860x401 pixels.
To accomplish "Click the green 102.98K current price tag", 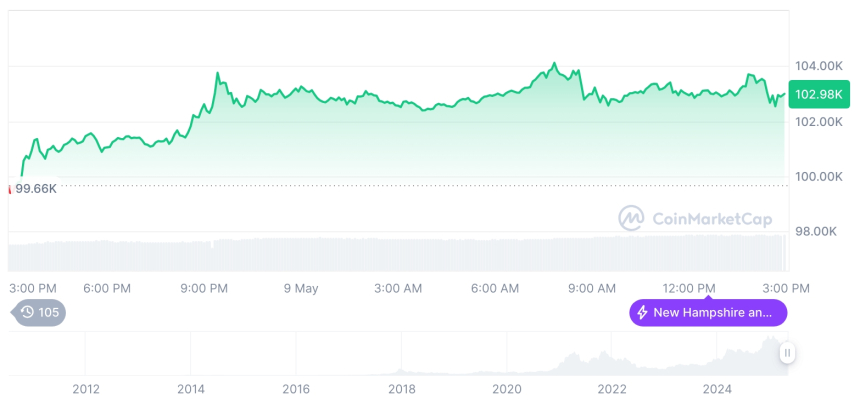I will click(x=817, y=94).
